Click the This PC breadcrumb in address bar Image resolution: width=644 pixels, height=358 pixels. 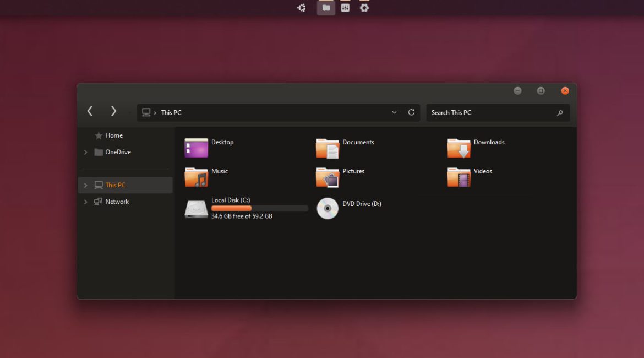(171, 112)
